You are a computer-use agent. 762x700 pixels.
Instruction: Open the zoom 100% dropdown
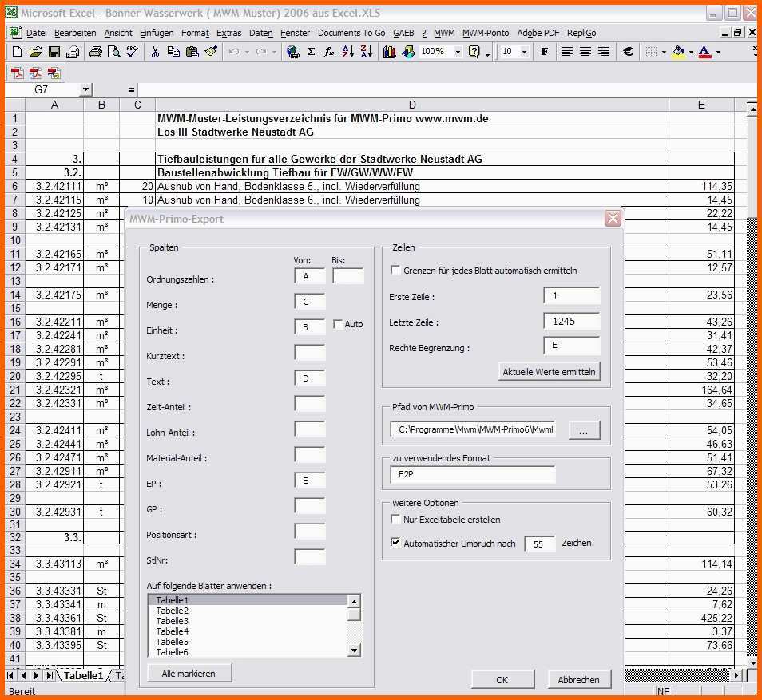458,52
